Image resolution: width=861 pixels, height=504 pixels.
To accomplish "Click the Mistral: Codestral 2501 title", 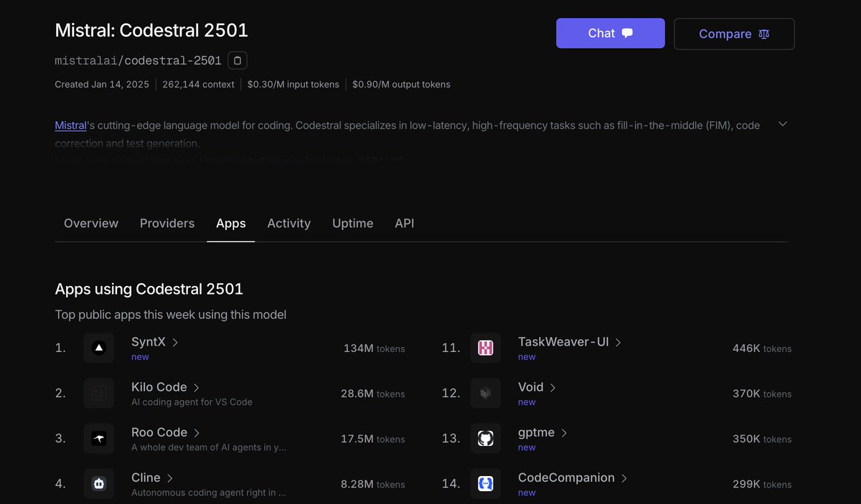I will [151, 30].
